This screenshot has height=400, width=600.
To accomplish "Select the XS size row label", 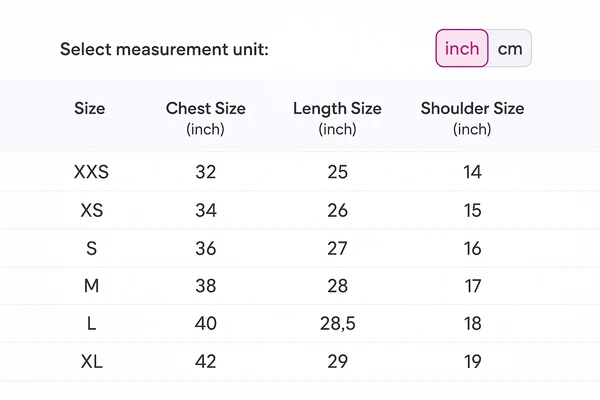I will [91, 210].
